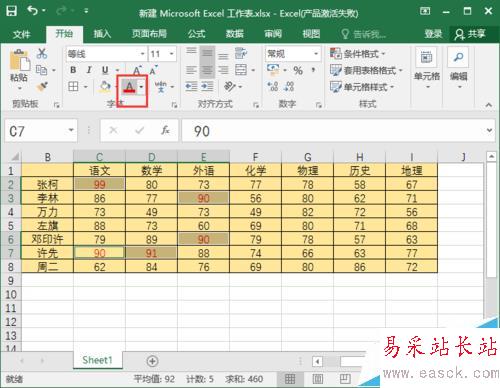500x388 pixels.
Task: Switch to Page Break Preview
Action: (x=345, y=379)
